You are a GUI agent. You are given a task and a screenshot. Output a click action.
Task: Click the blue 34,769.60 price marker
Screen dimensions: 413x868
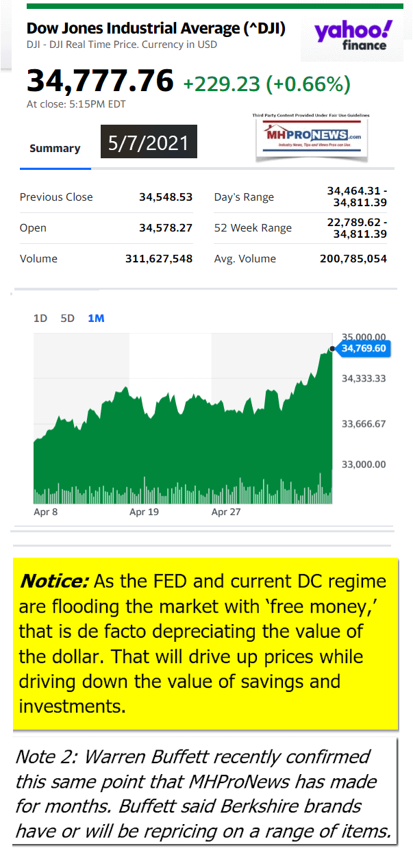364,349
